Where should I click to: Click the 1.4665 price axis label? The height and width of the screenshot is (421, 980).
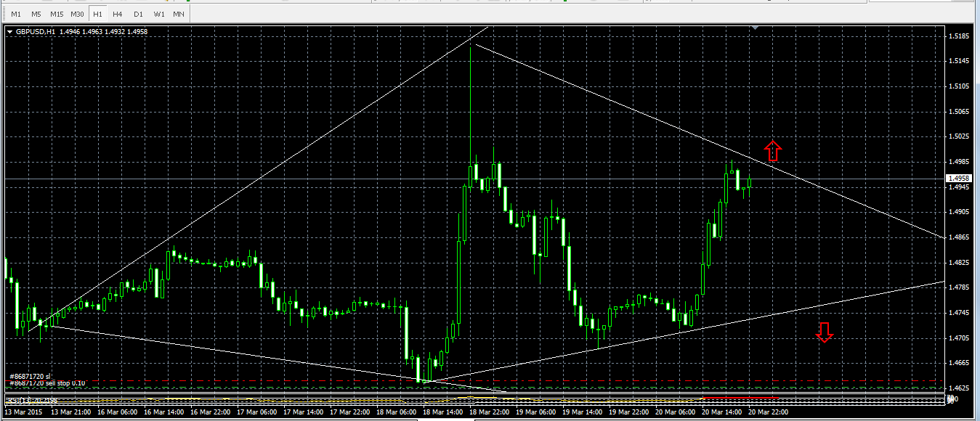coord(959,363)
